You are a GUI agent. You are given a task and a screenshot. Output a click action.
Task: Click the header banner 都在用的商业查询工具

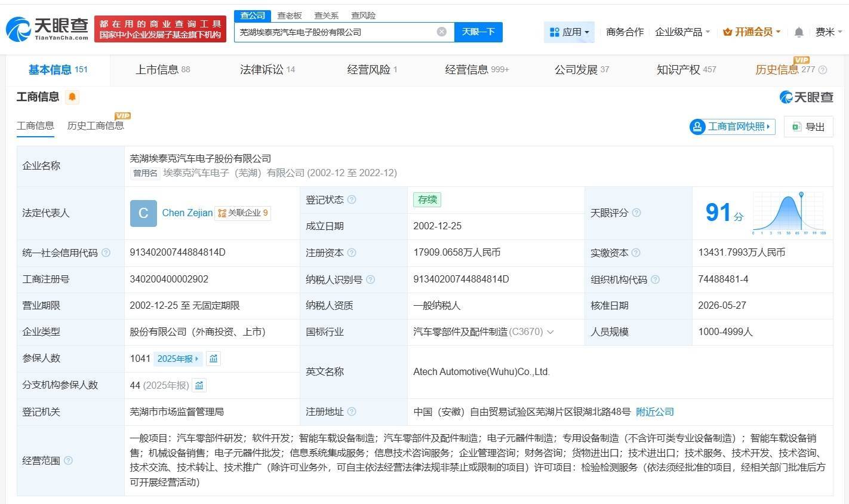[160, 29]
